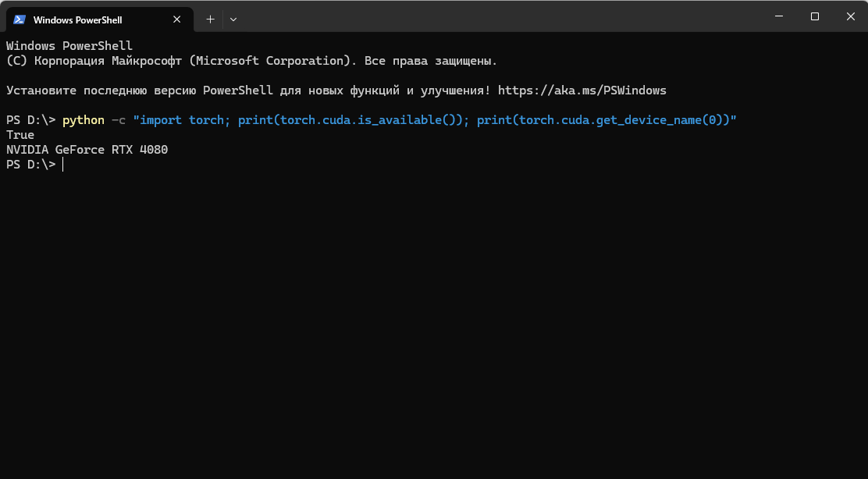Minimize the terminal window
The width and height of the screenshot is (868, 479).
point(778,16)
